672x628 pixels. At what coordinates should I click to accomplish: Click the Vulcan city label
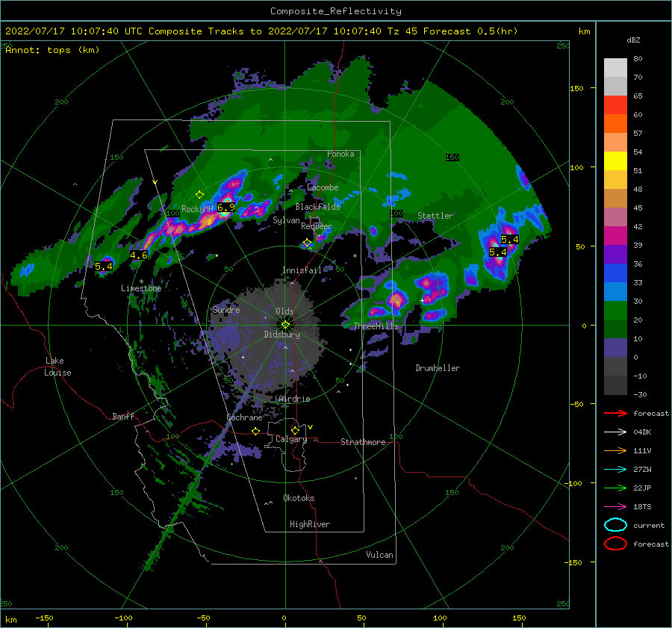click(380, 555)
